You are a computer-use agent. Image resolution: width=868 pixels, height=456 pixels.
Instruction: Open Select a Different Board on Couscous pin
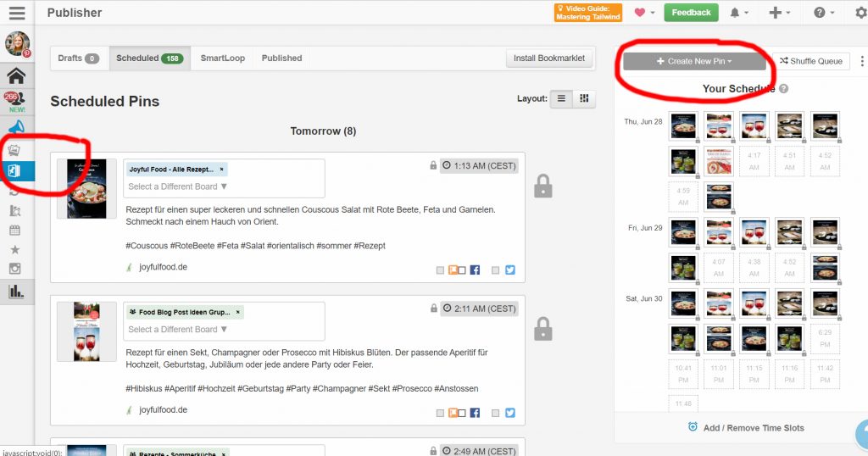click(178, 186)
